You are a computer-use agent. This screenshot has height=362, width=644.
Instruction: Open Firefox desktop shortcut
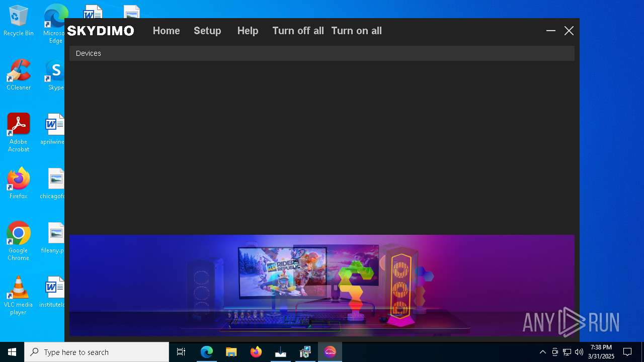click(x=19, y=184)
